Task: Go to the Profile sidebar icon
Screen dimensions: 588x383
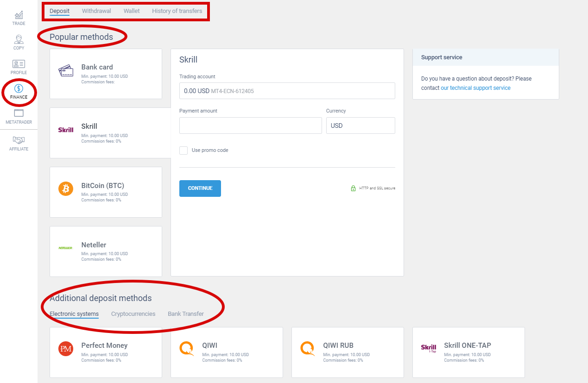Action: (19, 67)
